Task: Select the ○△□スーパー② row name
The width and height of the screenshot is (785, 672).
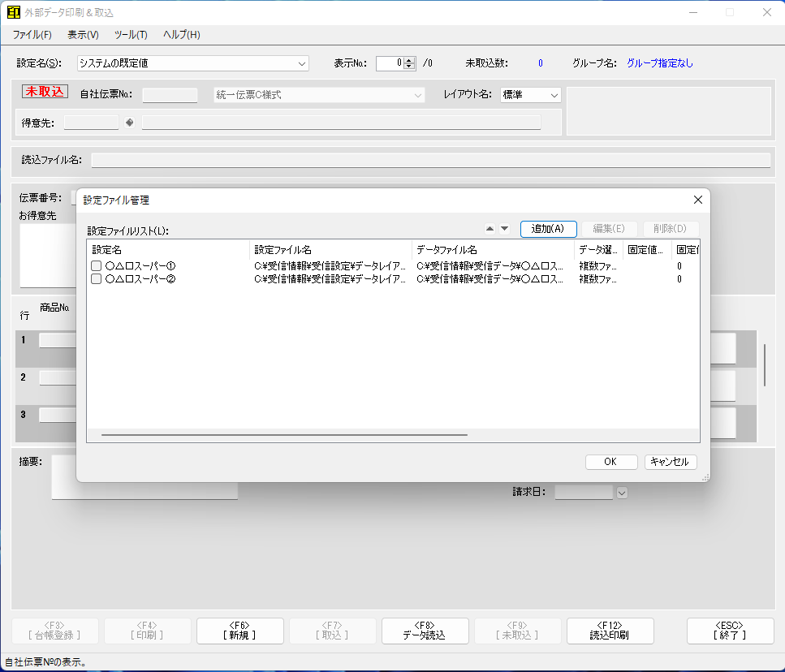Action: click(140, 278)
